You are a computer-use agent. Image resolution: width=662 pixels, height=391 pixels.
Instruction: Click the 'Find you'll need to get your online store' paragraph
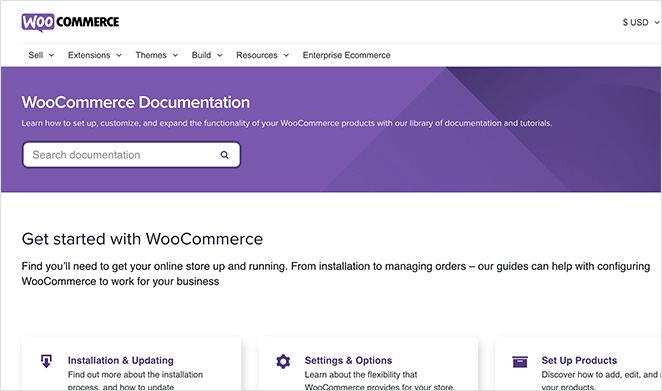[336, 274]
